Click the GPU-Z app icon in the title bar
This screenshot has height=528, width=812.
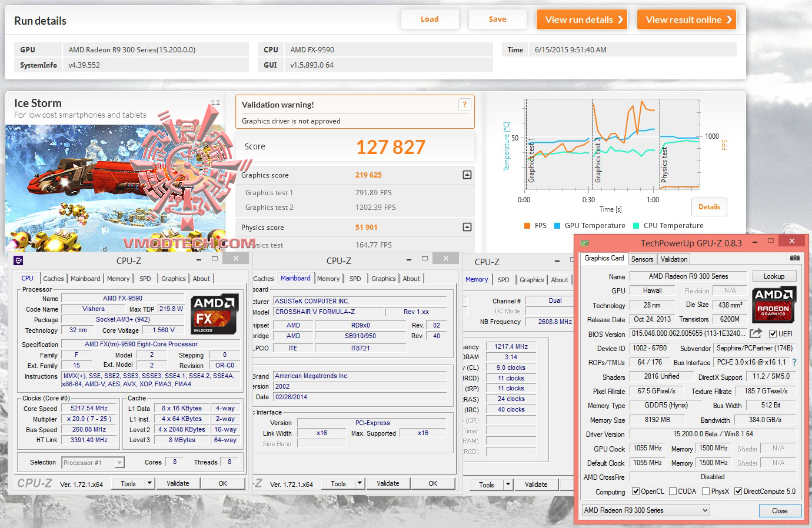584,243
